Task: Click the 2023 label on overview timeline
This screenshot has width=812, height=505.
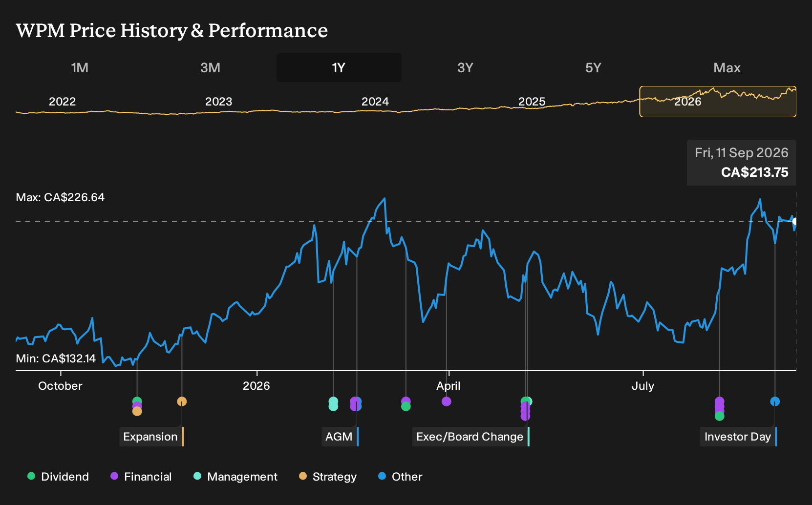Action: [x=219, y=102]
